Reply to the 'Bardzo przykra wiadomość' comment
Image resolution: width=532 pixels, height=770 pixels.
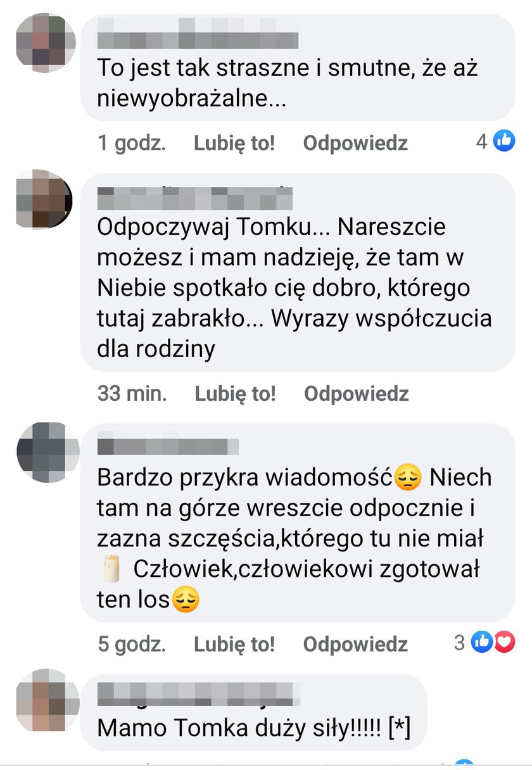pos(355,644)
